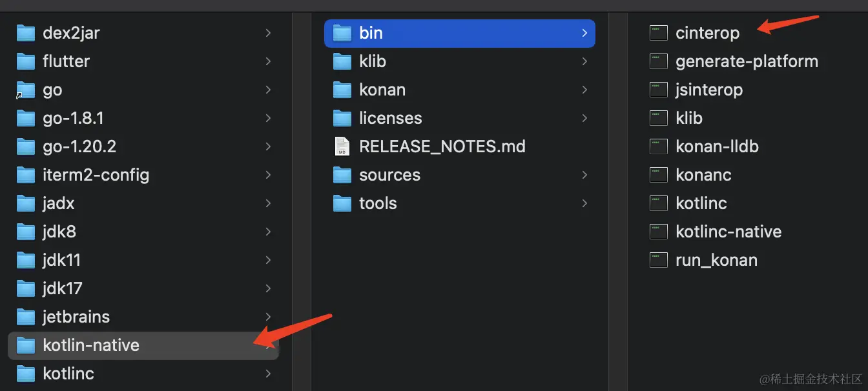Click the generate-platform executable icon

(x=658, y=61)
